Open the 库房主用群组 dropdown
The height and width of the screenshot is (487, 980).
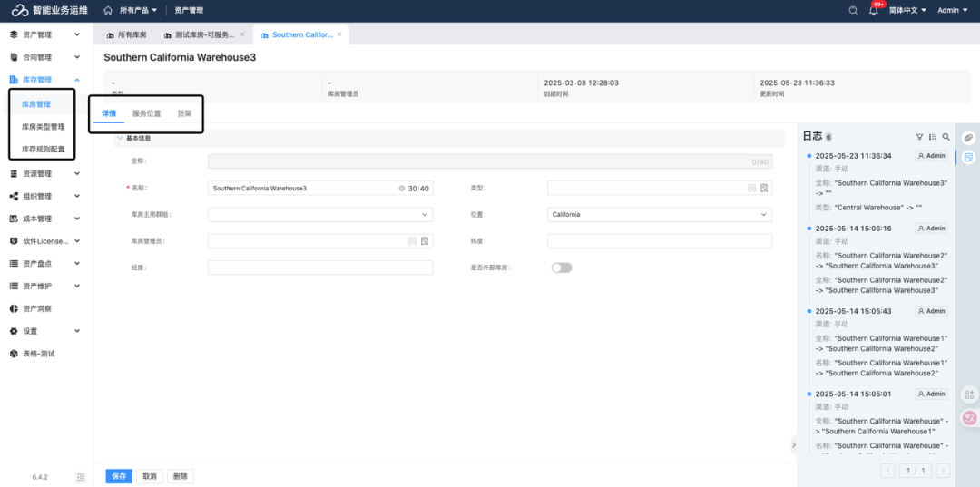(320, 214)
